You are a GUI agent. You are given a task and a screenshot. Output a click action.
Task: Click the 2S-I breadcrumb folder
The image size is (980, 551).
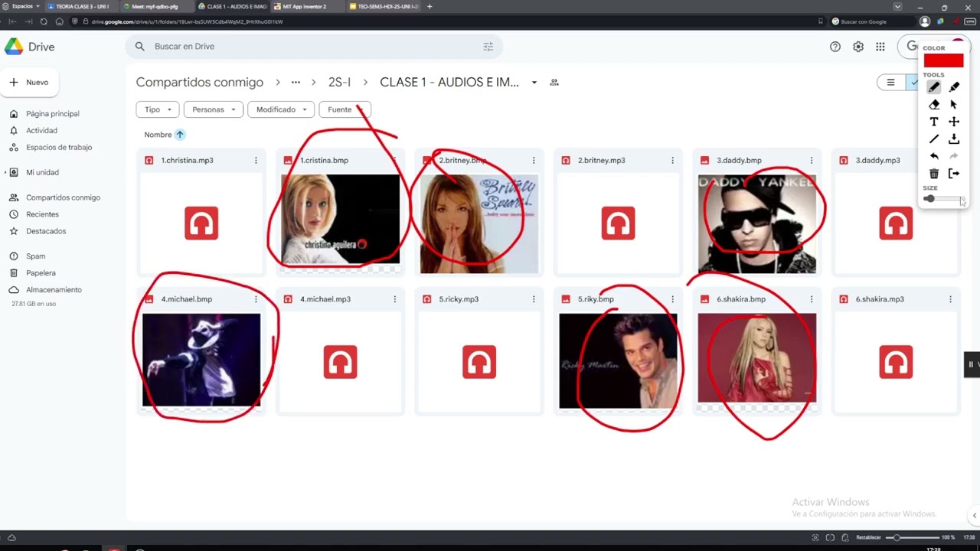point(339,83)
